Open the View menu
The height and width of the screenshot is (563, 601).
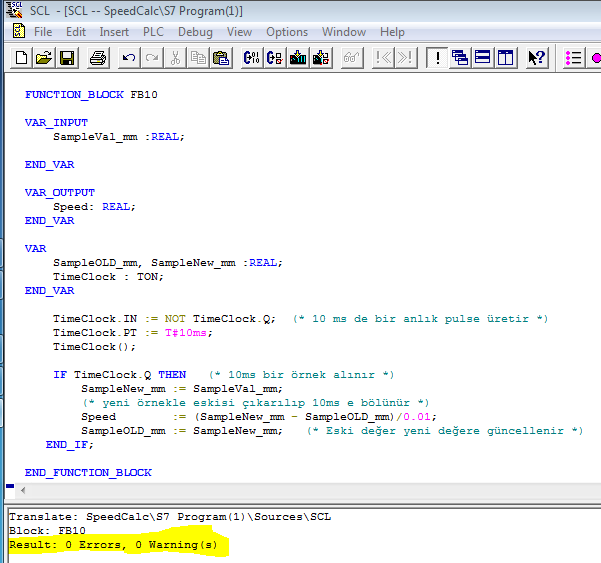pos(239,32)
